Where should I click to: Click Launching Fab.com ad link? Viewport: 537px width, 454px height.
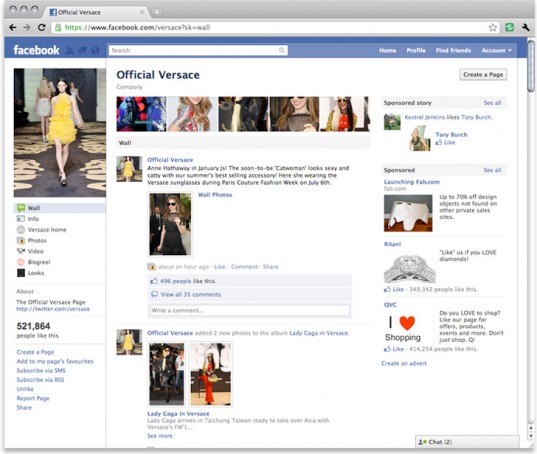(x=412, y=182)
